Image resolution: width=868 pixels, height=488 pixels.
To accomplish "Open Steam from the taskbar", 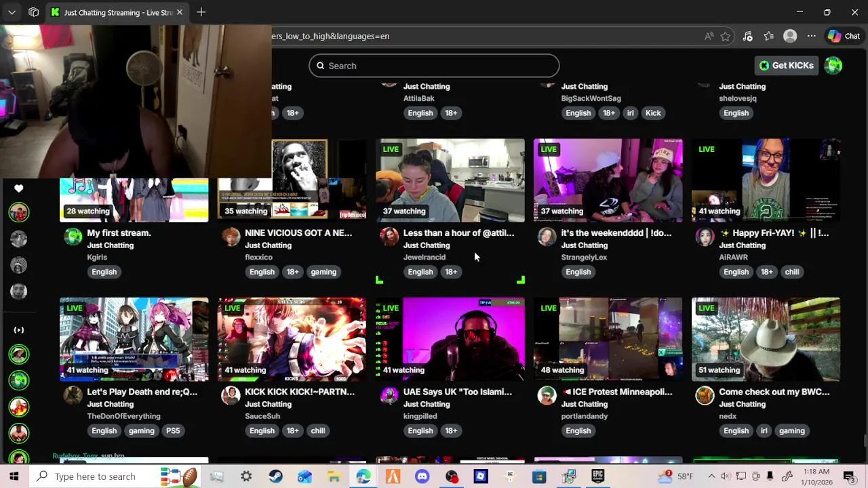I will (275, 476).
